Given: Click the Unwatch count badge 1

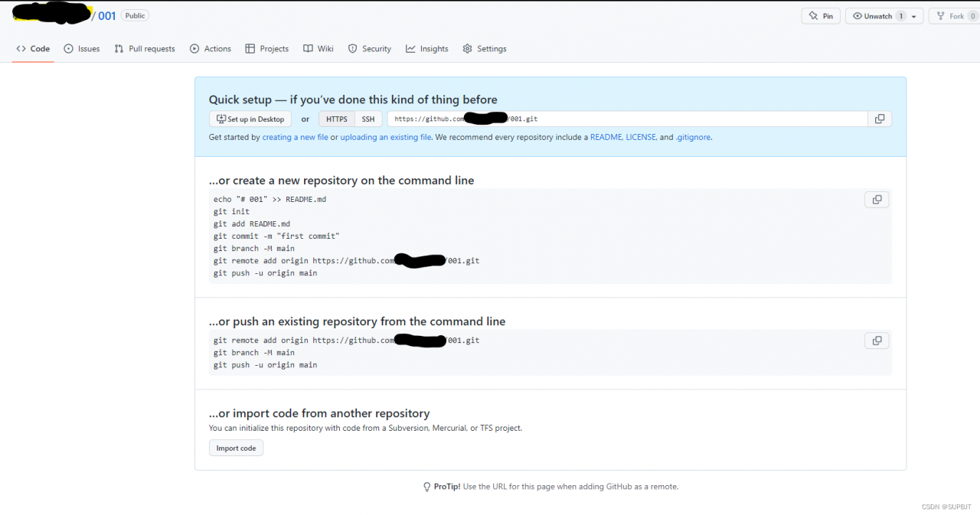Looking at the screenshot, I should coord(901,16).
